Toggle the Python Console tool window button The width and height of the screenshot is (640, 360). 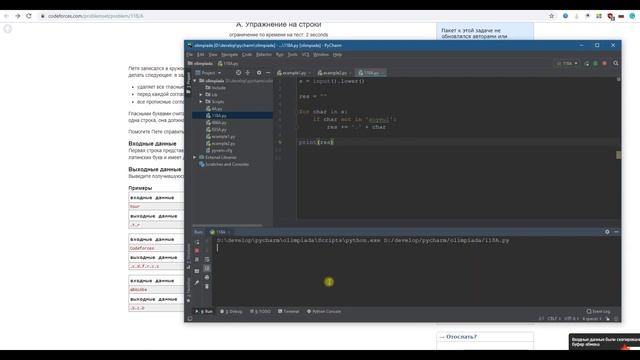324,311
